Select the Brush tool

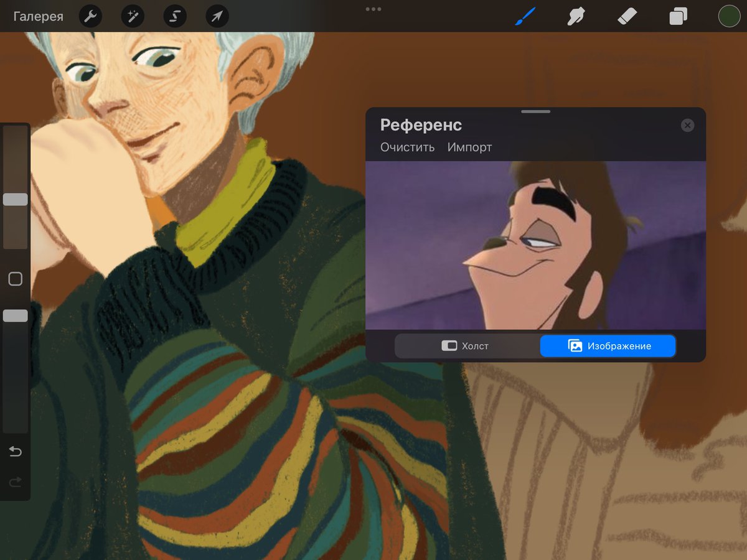tap(525, 16)
